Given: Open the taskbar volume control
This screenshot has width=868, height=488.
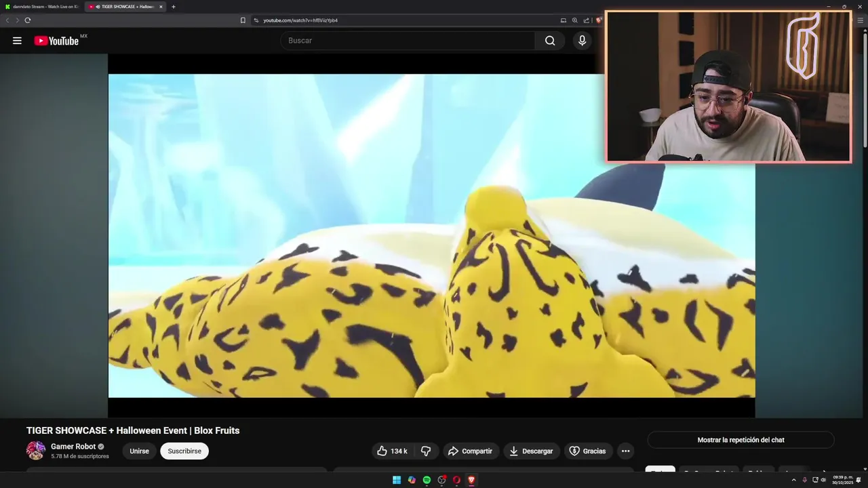Looking at the screenshot, I should click(x=823, y=480).
